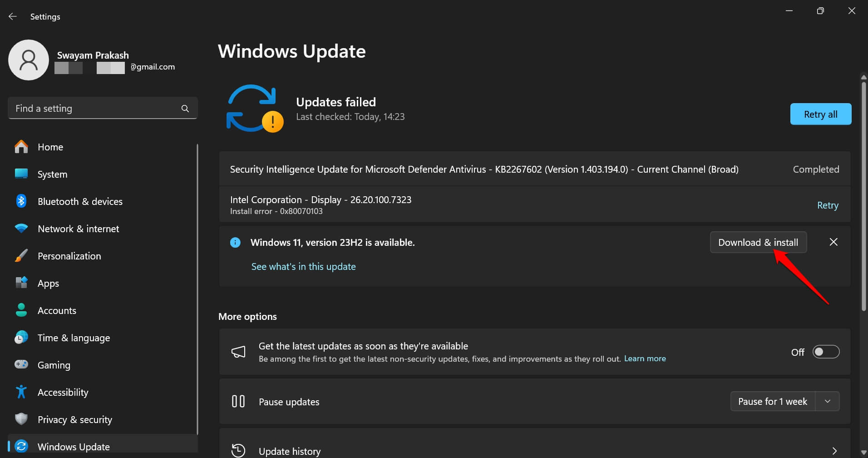868x458 pixels.
Task: Select Pause for 1 week
Action: coord(772,402)
